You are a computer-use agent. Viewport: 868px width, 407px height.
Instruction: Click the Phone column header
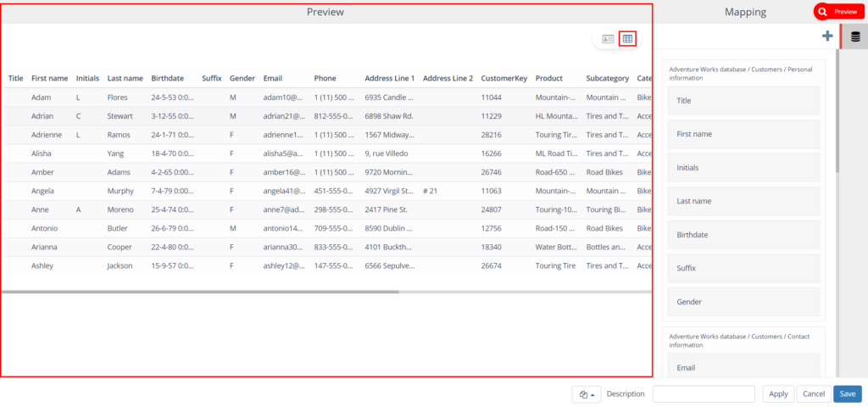[x=325, y=79]
